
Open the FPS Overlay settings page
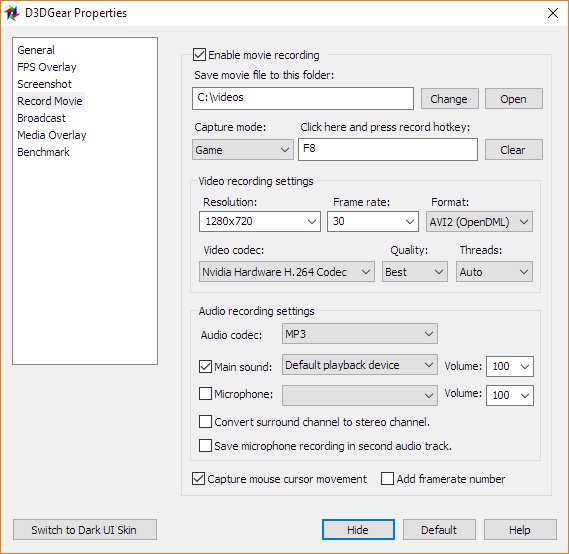47,67
